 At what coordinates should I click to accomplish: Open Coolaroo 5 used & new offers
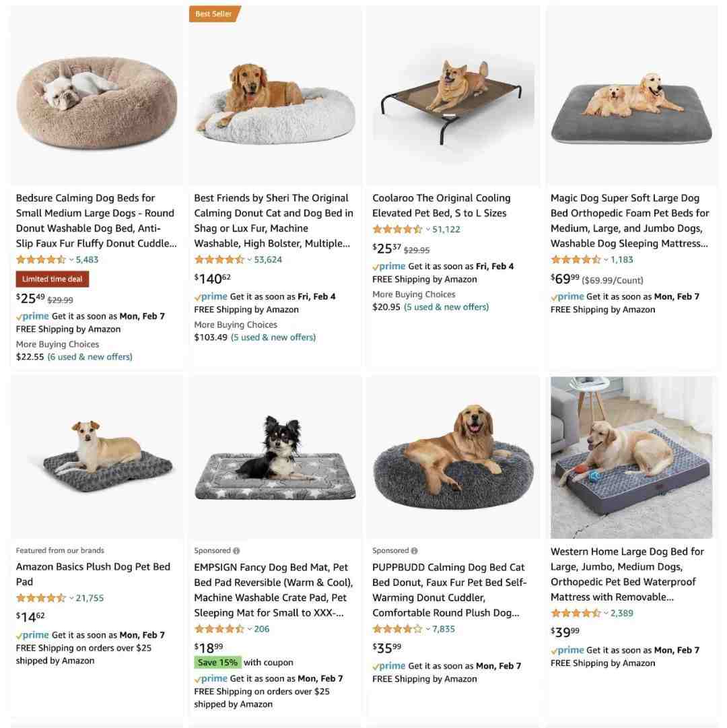point(446,307)
